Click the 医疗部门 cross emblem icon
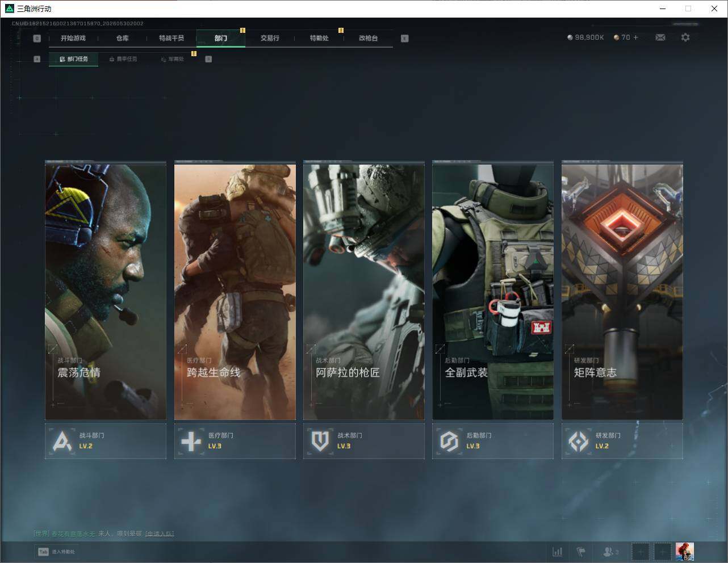Image resolution: width=728 pixels, height=563 pixels. pyautogui.click(x=191, y=441)
